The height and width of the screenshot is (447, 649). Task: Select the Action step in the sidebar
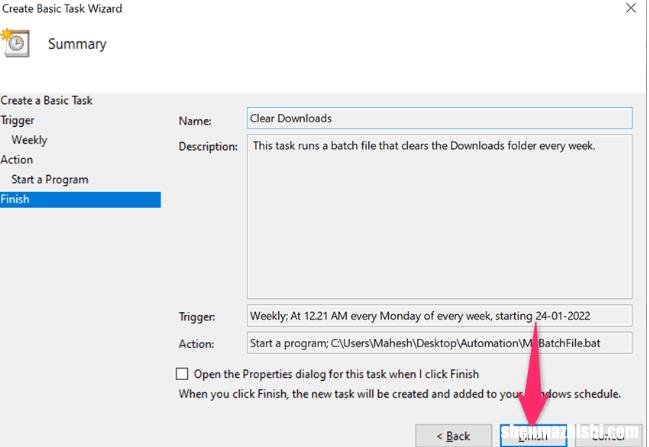[16, 160]
